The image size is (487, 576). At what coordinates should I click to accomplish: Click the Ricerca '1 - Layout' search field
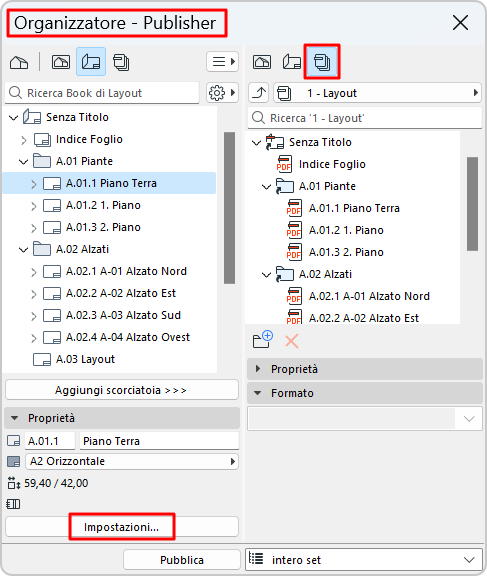(365, 118)
